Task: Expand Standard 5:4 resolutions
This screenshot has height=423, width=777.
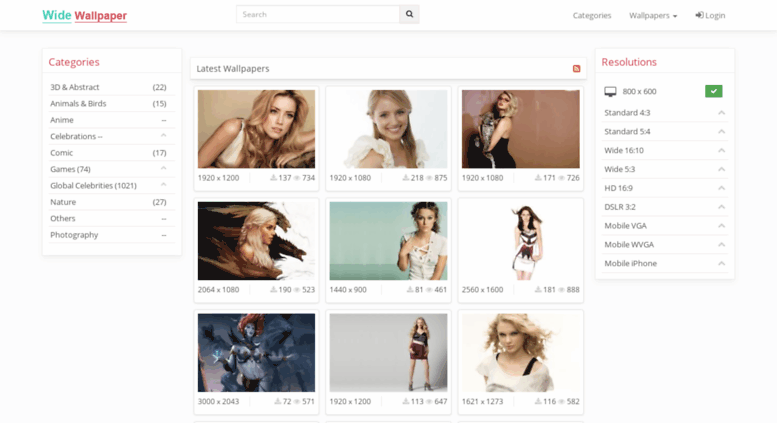Action: (x=722, y=132)
